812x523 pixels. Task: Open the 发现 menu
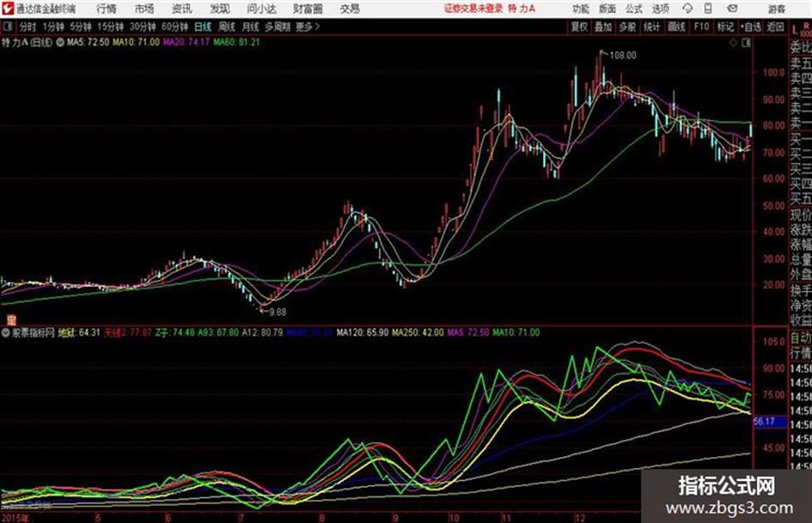point(220,9)
